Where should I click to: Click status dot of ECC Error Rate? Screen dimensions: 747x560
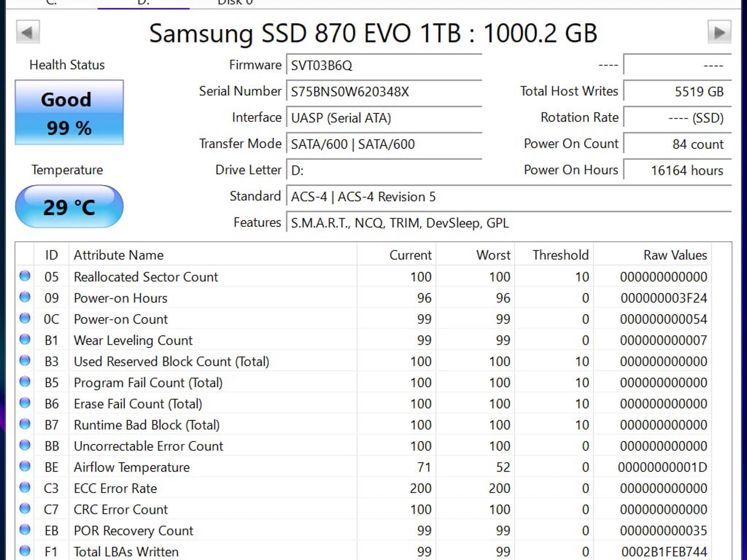click(25, 487)
